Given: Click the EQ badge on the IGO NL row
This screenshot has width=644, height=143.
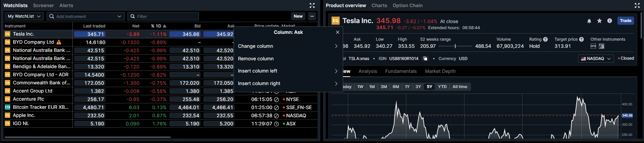Looking at the screenshot, I should click(x=7, y=124).
